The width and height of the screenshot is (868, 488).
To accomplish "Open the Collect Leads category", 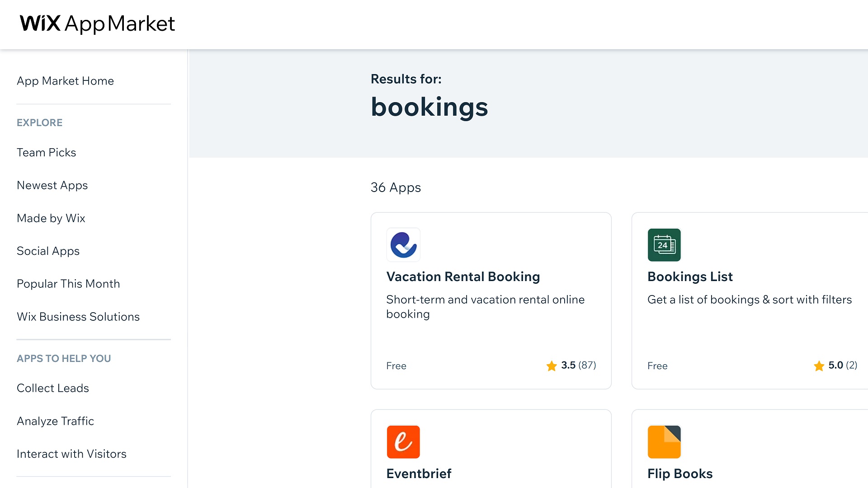I will tap(52, 388).
